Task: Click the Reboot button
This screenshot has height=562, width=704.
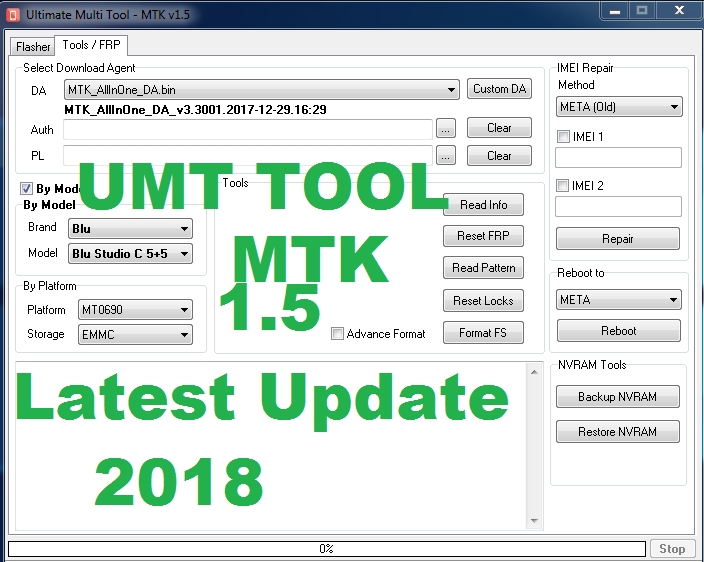Action: point(619,331)
